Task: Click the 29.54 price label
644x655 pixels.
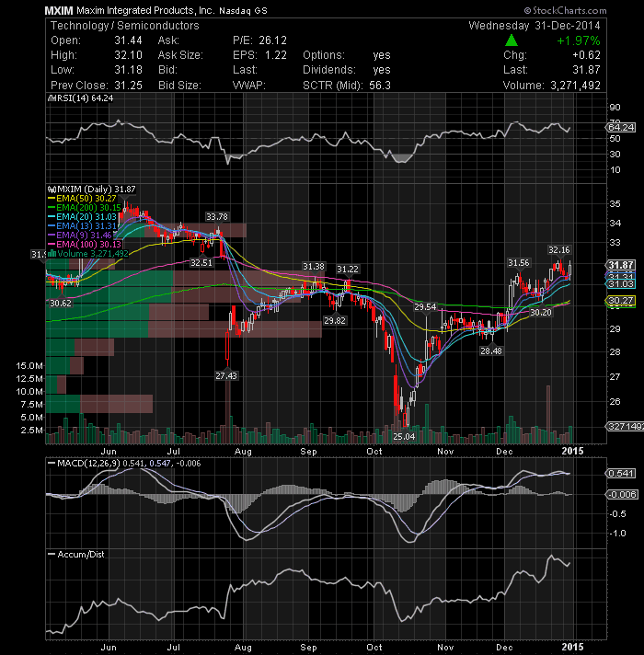Action: click(x=425, y=307)
